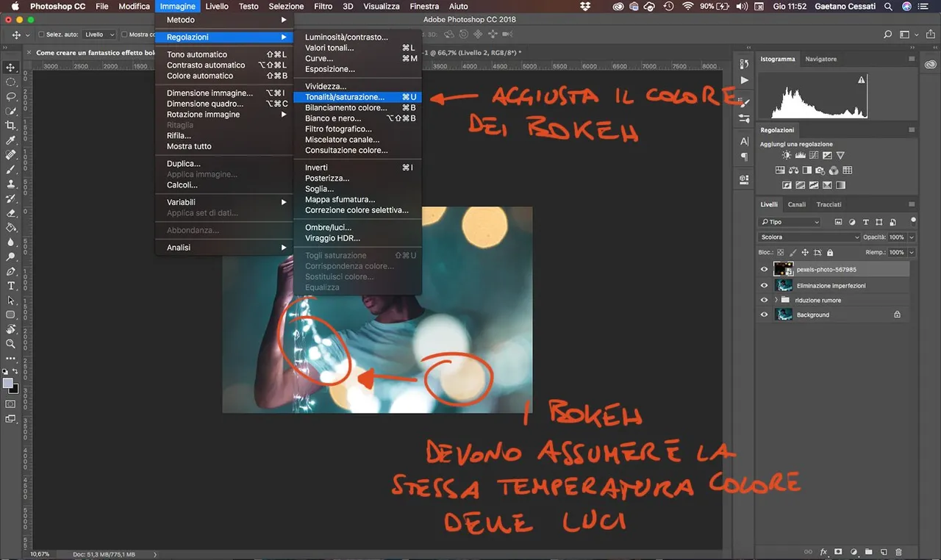The height and width of the screenshot is (560, 941).
Task: Click the background color swatch
Action: point(14,389)
